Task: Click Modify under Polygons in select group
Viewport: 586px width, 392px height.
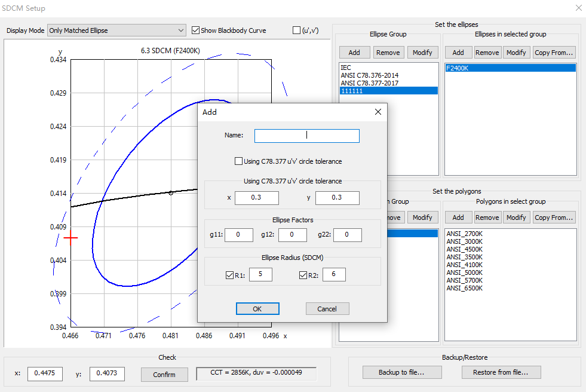Action: [516, 217]
